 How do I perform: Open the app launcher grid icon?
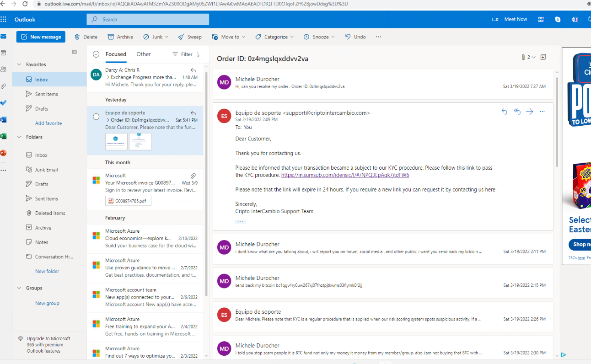4,19
